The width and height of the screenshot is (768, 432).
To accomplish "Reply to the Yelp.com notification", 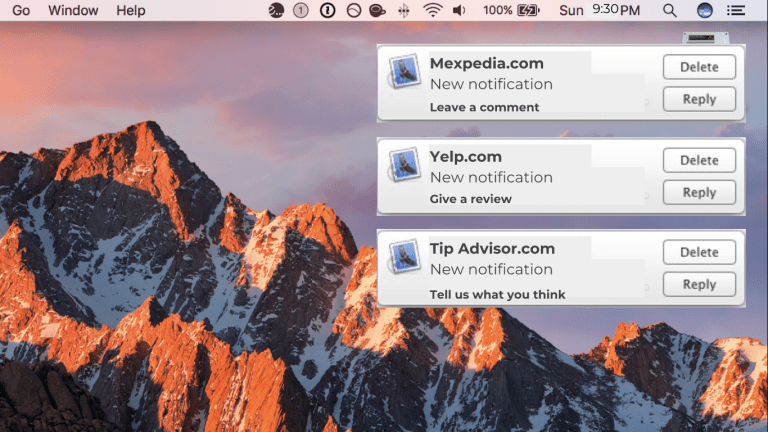I will 699,192.
